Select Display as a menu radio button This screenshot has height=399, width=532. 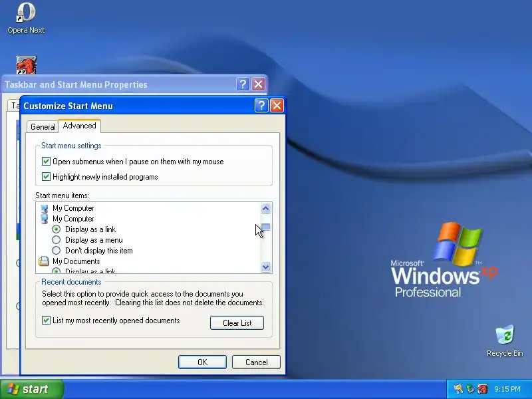(57, 240)
